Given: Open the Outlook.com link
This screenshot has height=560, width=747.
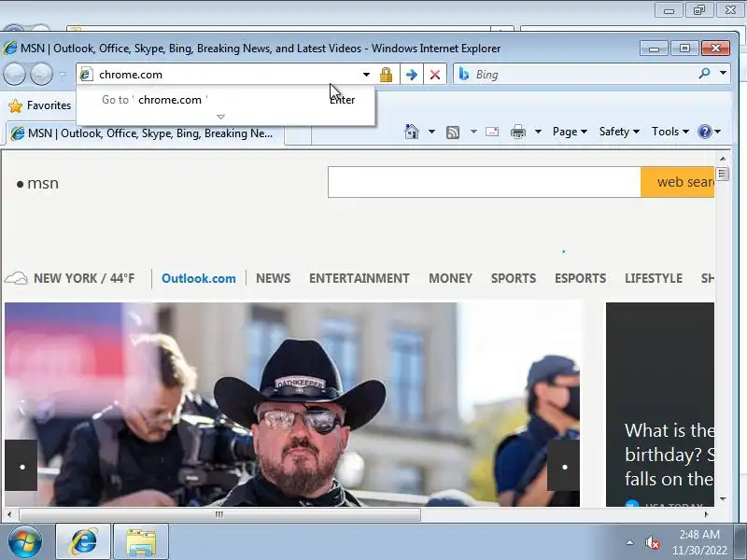Looking at the screenshot, I should [x=198, y=278].
